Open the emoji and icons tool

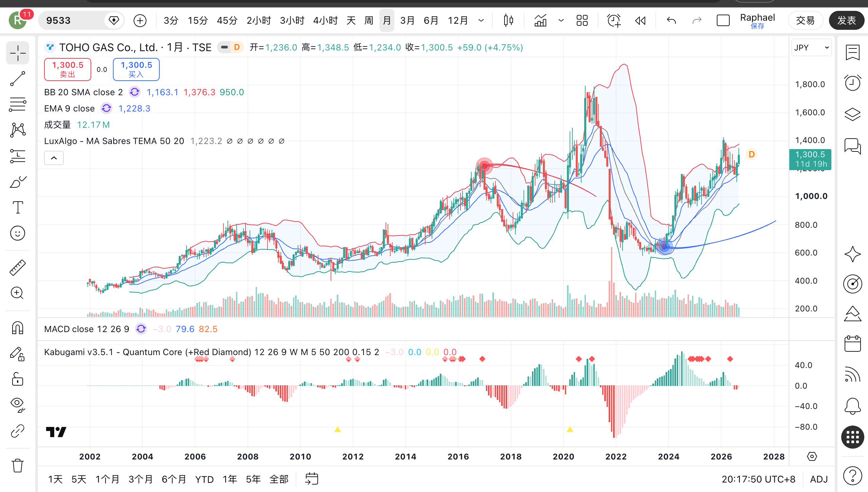coord(18,233)
